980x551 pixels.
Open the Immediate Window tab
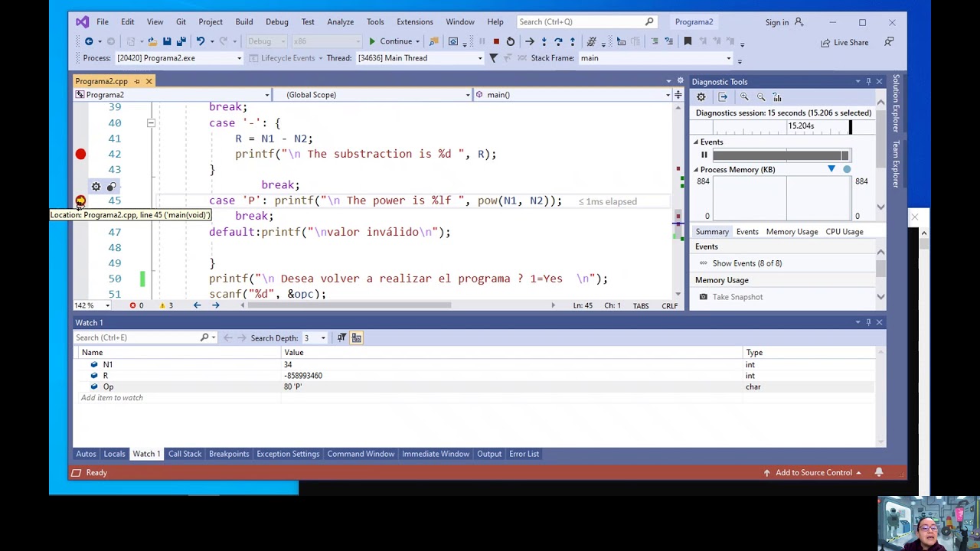[x=436, y=454]
